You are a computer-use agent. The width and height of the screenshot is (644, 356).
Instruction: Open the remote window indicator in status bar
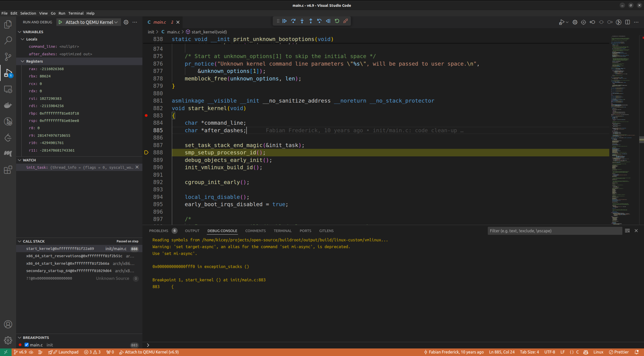pyautogui.click(x=6, y=352)
